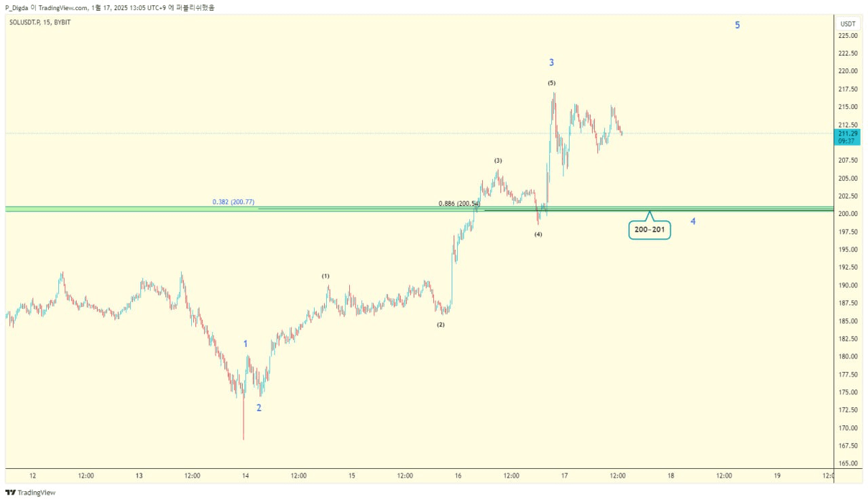This screenshot has width=868, height=502.
Task: Click the 0.886 (200.54) Fibonacci label
Action: click(459, 203)
